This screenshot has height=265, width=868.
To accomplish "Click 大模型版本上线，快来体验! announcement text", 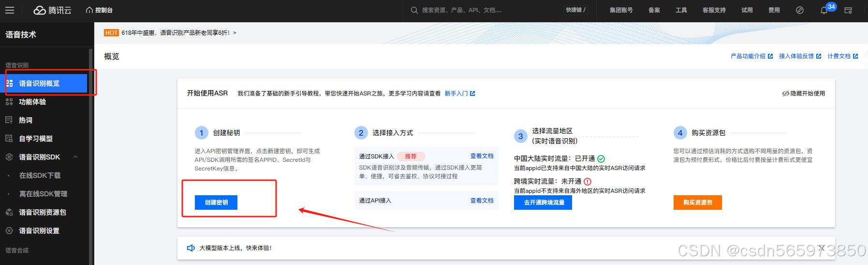I will [x=235, y=248].
